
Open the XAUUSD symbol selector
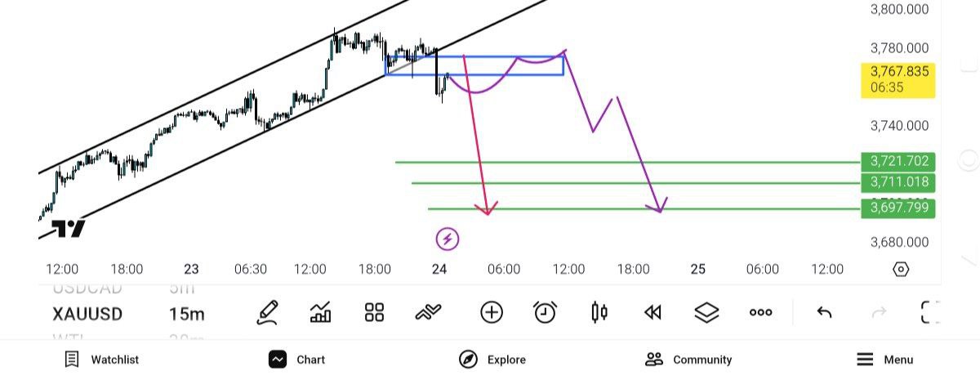tap(88, 314)
